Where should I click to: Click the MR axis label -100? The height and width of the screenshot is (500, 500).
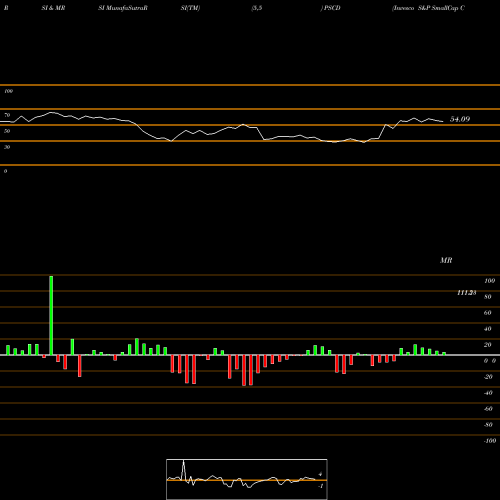tap(490, 441)
